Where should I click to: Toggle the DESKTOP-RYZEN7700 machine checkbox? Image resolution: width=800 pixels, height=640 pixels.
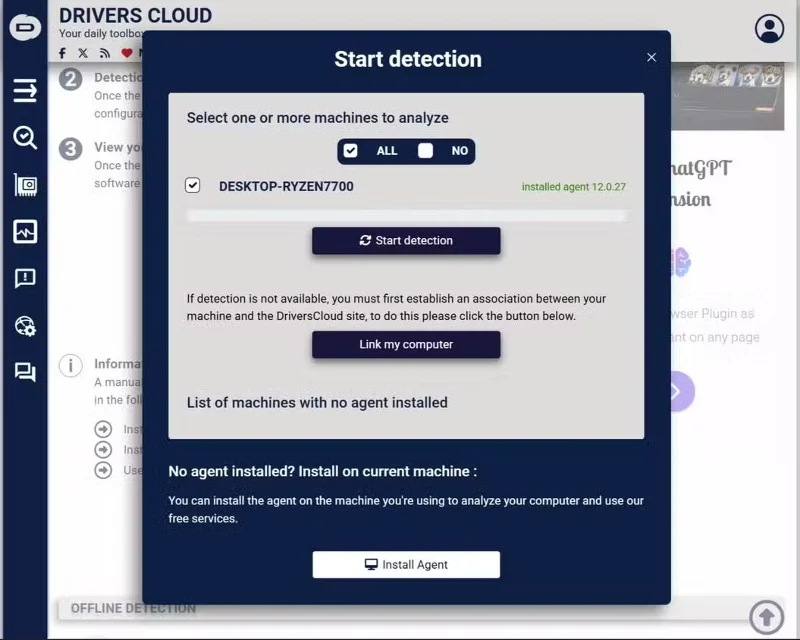(192, 185)
